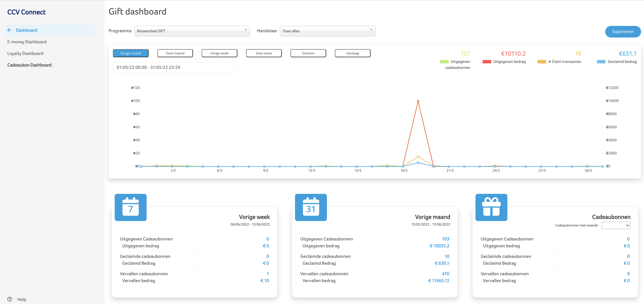The image size is (644, 304).
Task: Toggle the blue Geclaimd bedrag legend swatch
Action: point(601,62)
